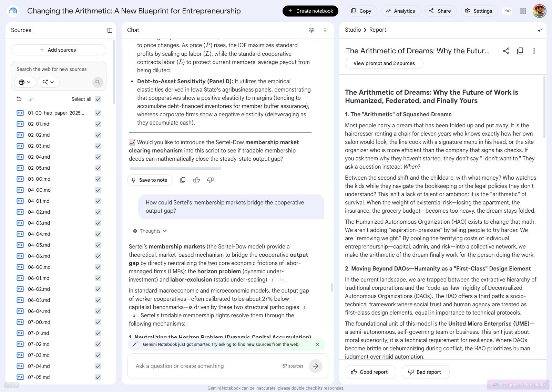Open report more options menu
Viewport: 552px width, 392px height.
pyautogui.click(x=534, y=51)
